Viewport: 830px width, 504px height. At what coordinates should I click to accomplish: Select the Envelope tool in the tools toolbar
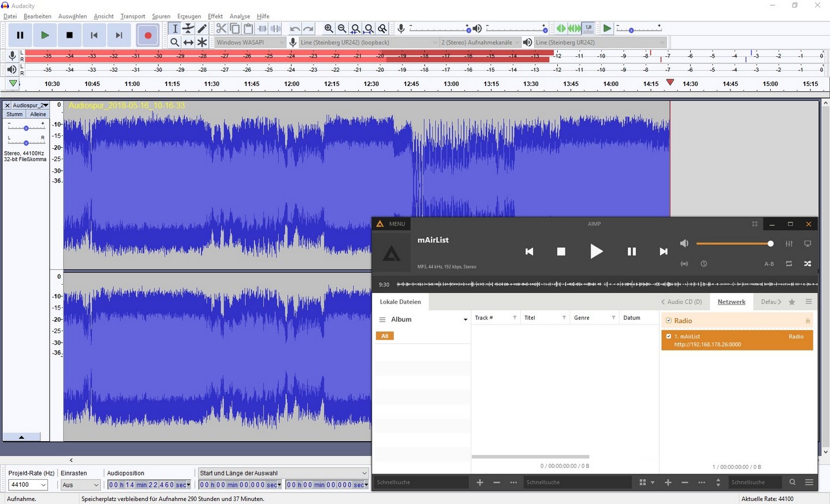189,28
